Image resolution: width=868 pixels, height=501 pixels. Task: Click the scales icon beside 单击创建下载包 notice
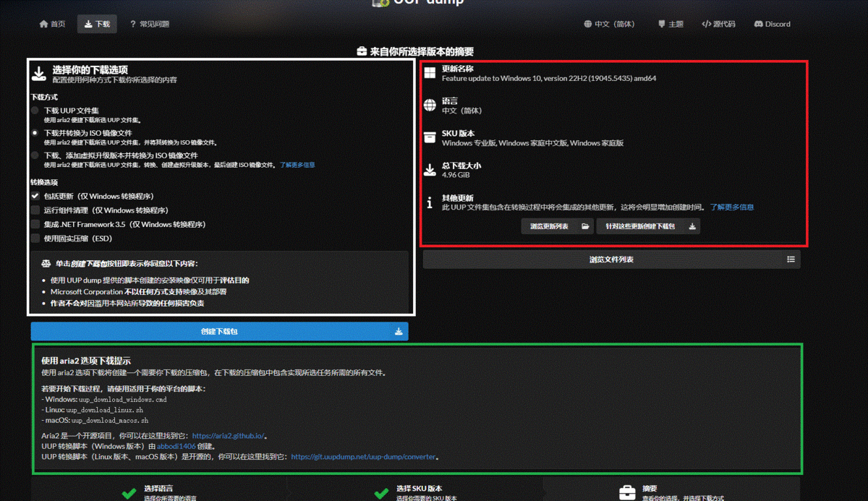[x=46, y=264]
